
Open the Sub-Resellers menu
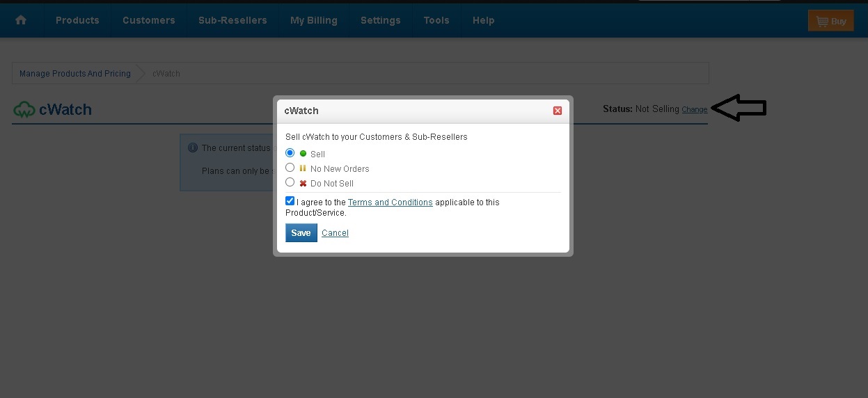(232, 20)
